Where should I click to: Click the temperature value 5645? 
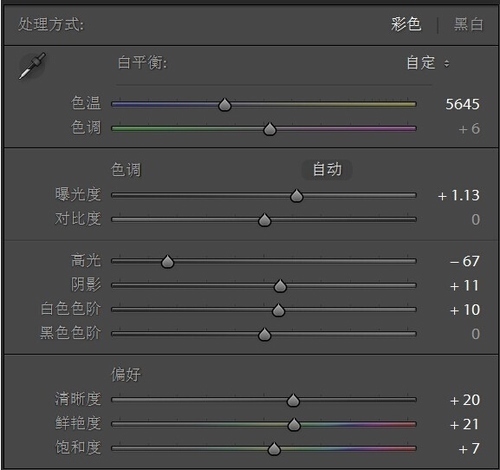pyautogui.click(x=462, y=104)
